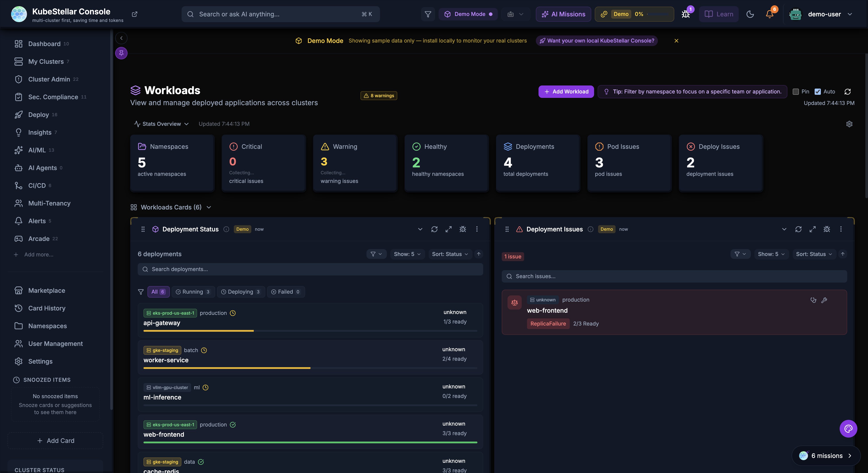The width and height of the screenshot is (868, 473).
Task: Enable the Pin checkbox
Action: click(x=796, y=92)
